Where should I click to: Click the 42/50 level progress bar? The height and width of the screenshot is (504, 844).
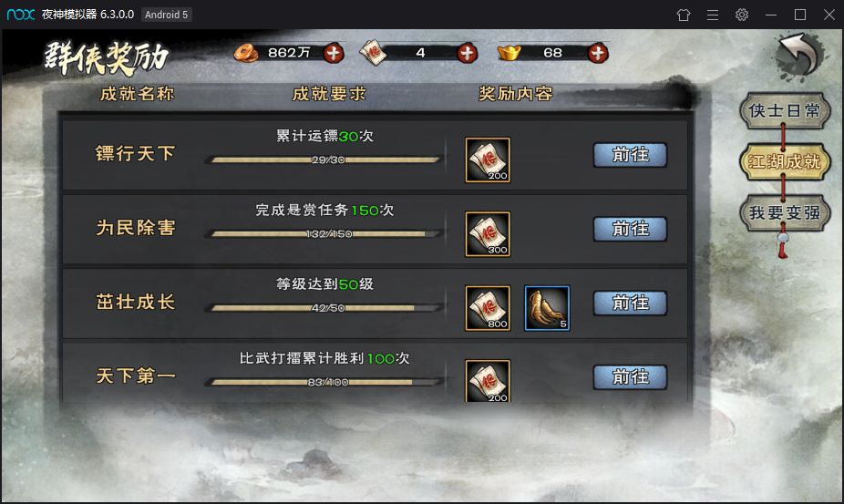(324, 308)
